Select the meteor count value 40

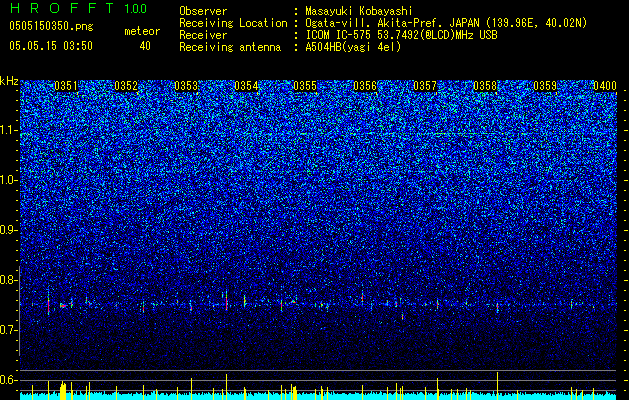coord(145,46)
